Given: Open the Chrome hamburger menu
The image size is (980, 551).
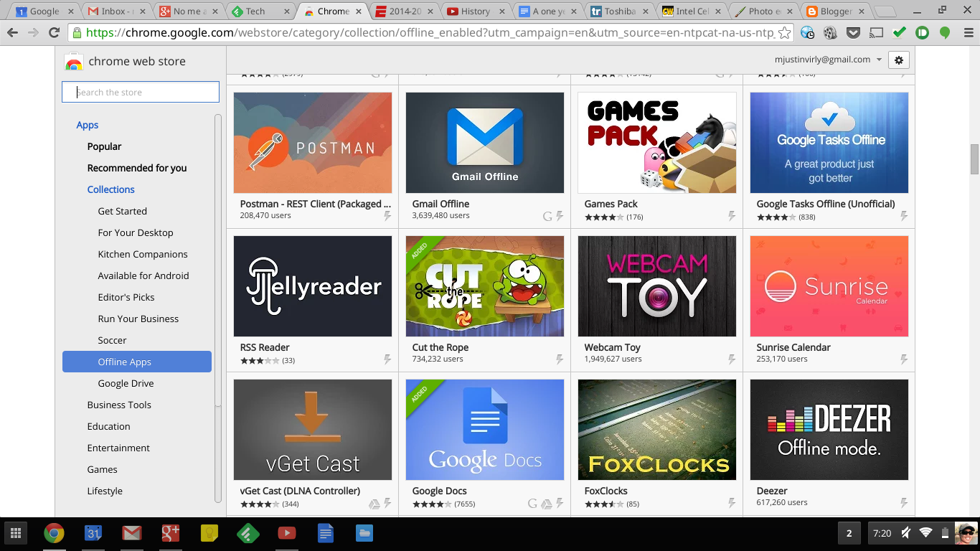Looking at the screenshot, I should tap(967, 33).
